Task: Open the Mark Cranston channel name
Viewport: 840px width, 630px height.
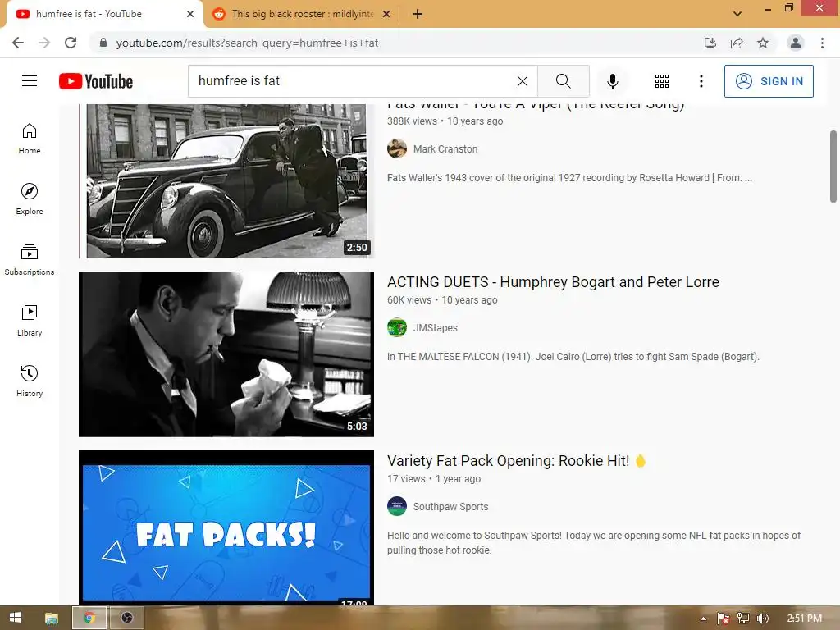Action: [445, 149]
